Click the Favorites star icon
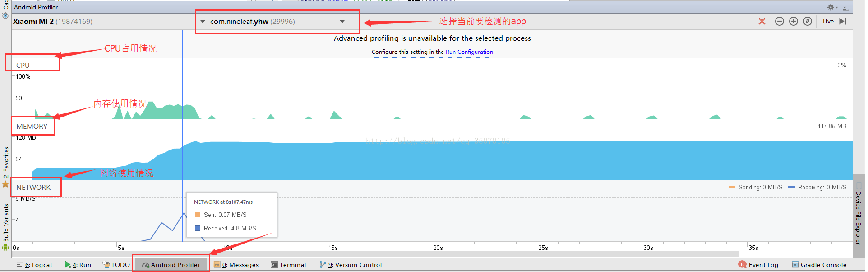Screen dimensions: 868x272 click(5, 184)
